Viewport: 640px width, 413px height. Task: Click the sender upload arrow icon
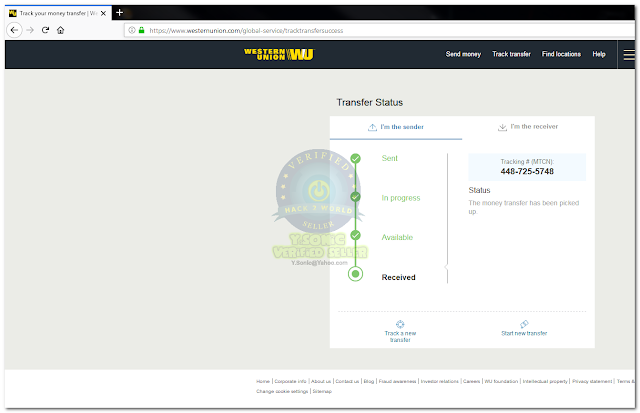(x=372, y=127)
